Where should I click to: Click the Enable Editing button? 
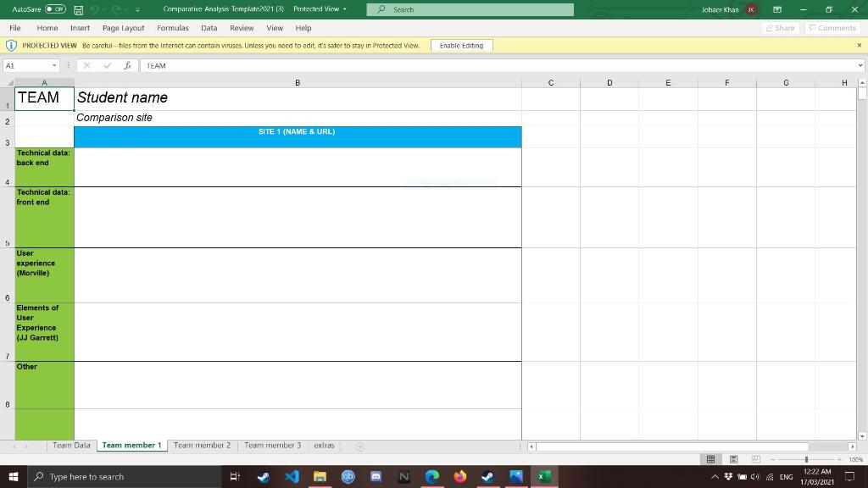coord(462,45)
